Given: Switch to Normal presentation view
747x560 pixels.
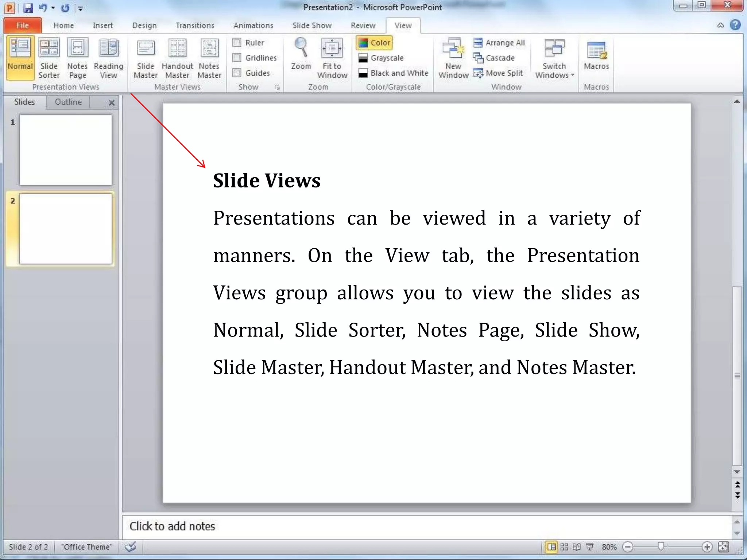Looking at the screenshot, I should click(20, 58).
